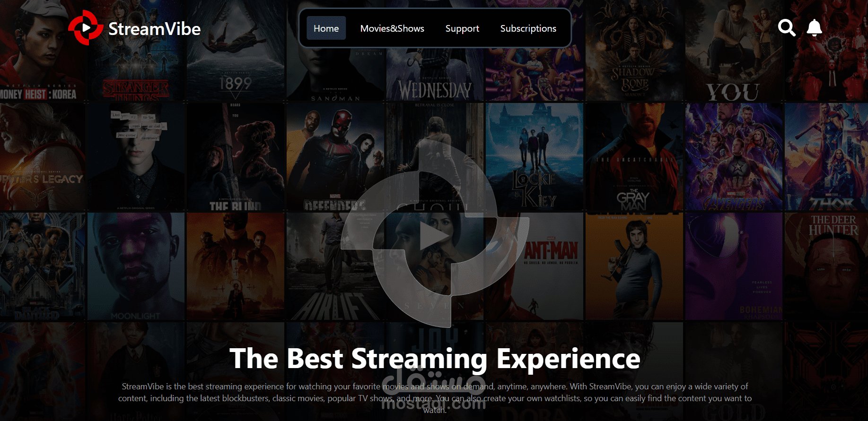868x421 pixels.
Task: Click The Deer Hunter poster
Action: pyautogui.click(x=826, y=266)
